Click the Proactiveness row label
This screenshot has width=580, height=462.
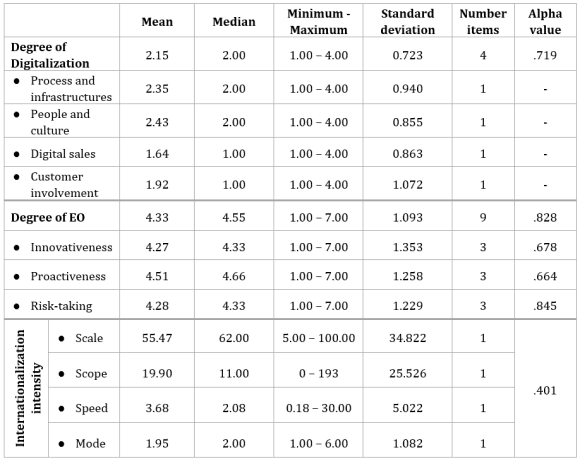68,276
